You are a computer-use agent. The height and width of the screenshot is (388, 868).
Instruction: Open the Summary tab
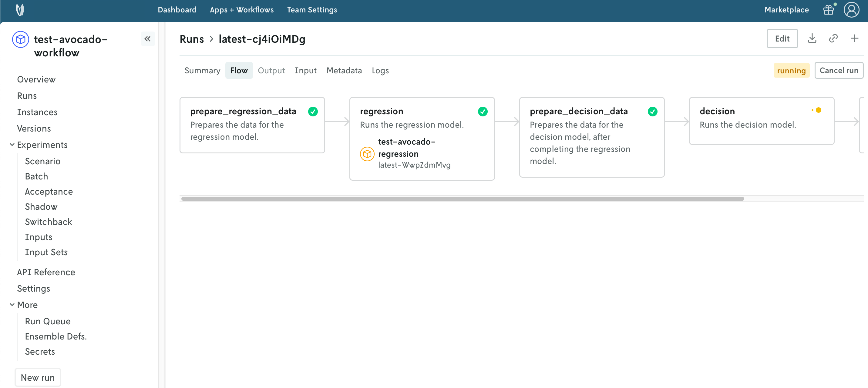click(202, 70)
